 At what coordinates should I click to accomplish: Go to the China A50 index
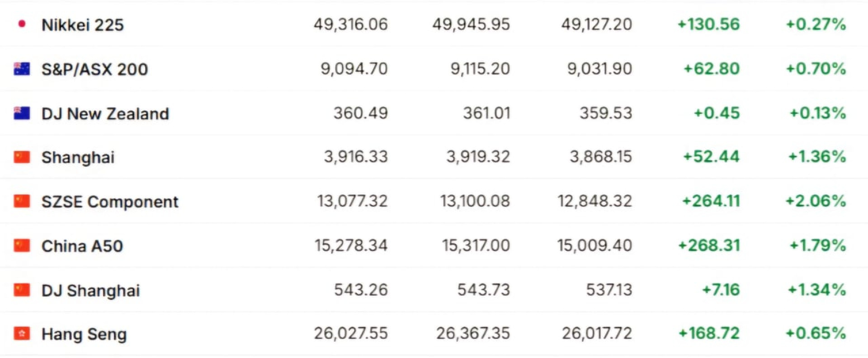click(82, 246)
